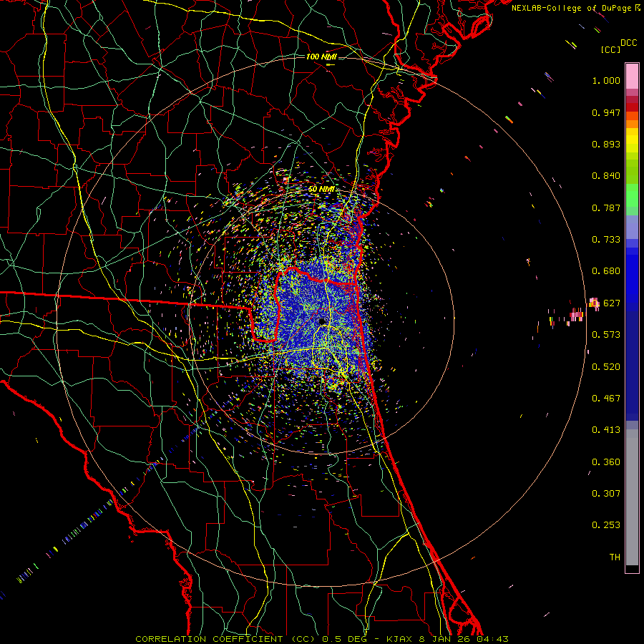The width and height of the screenshot is (644, 644).
Task: Click the NEXLAB-College of DuPage header text
Action: [x=572, y=8]
